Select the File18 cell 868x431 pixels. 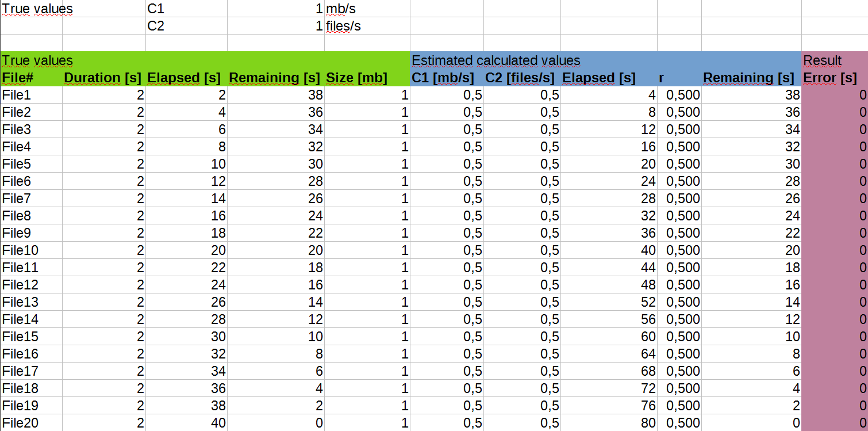(x=32, y=388)
